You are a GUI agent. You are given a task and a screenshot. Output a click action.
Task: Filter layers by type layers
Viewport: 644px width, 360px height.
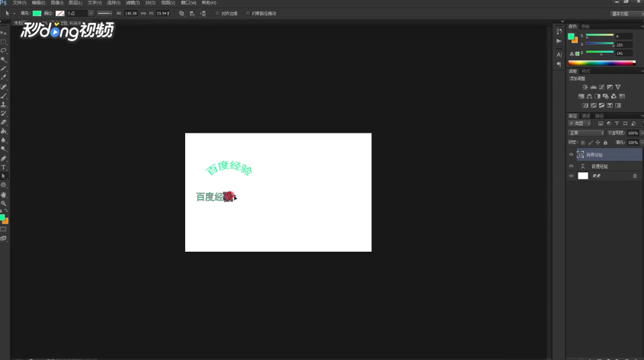click(x=617, y=124)
